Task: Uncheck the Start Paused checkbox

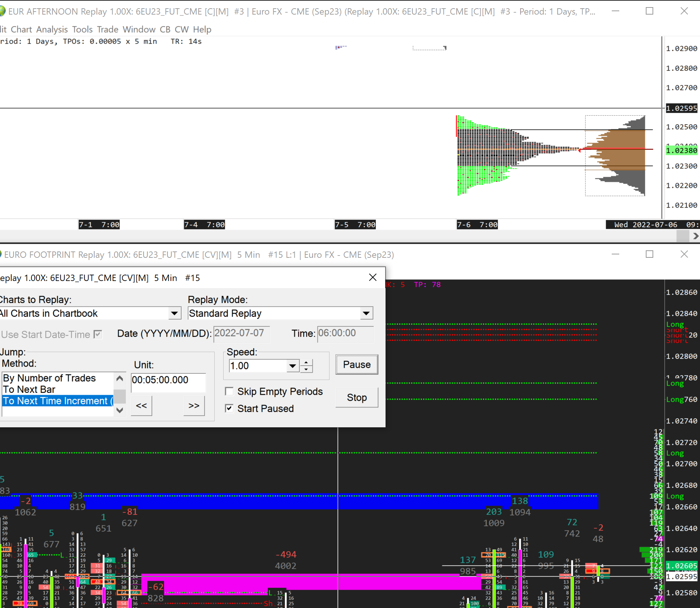Action: coord(229,409)
